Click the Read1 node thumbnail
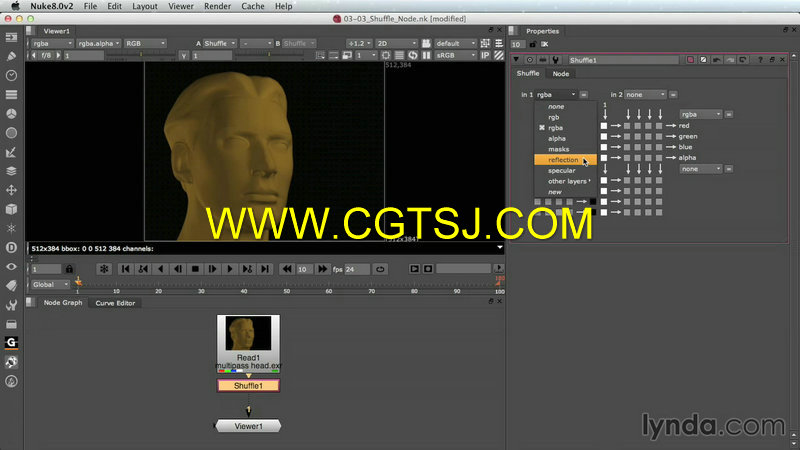This screenshot has height=450, width=800. click(248, 333)
